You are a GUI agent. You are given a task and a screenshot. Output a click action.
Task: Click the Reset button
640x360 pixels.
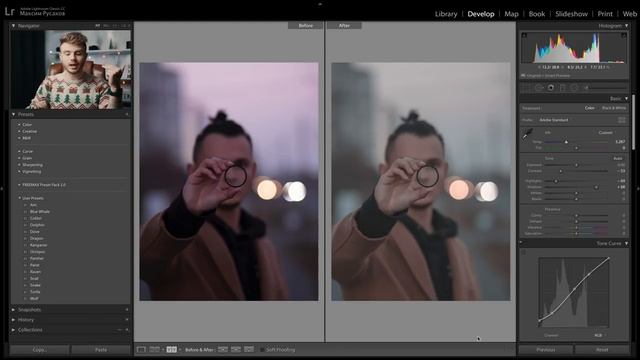pyautogui.click(x=602, y=350)
